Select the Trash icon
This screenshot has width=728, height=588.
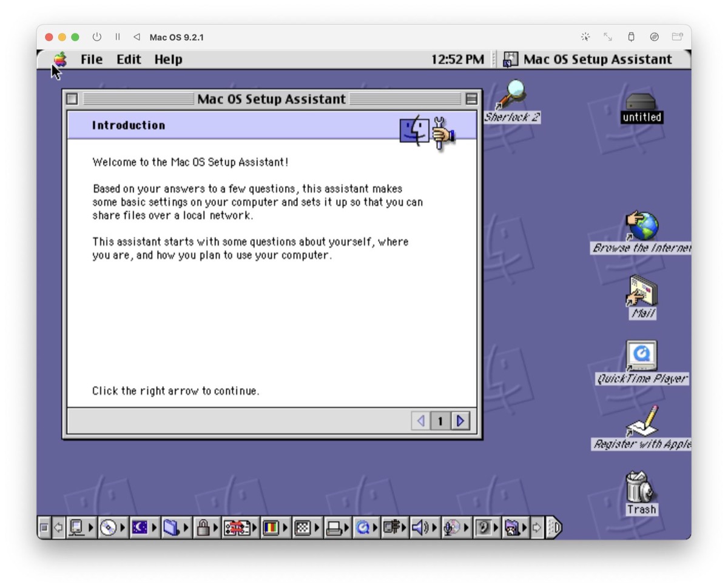pyautogui.click(x=641, y=493)
